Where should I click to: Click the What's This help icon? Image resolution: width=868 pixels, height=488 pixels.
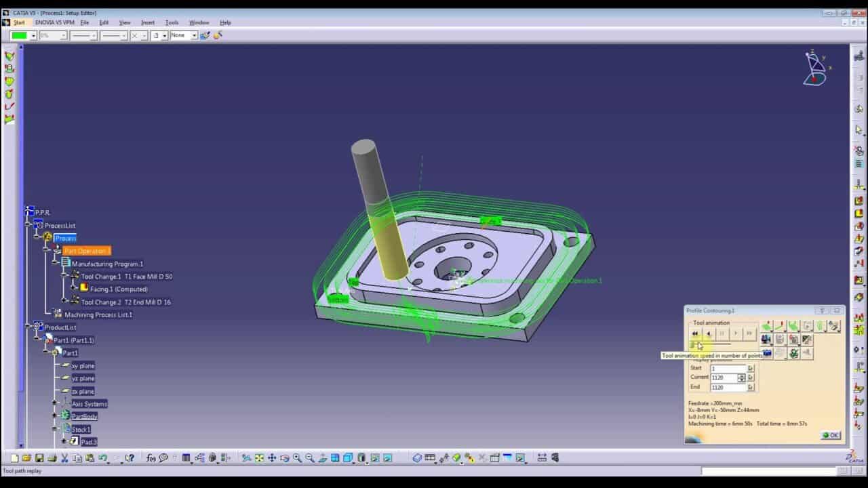point(130,457)
